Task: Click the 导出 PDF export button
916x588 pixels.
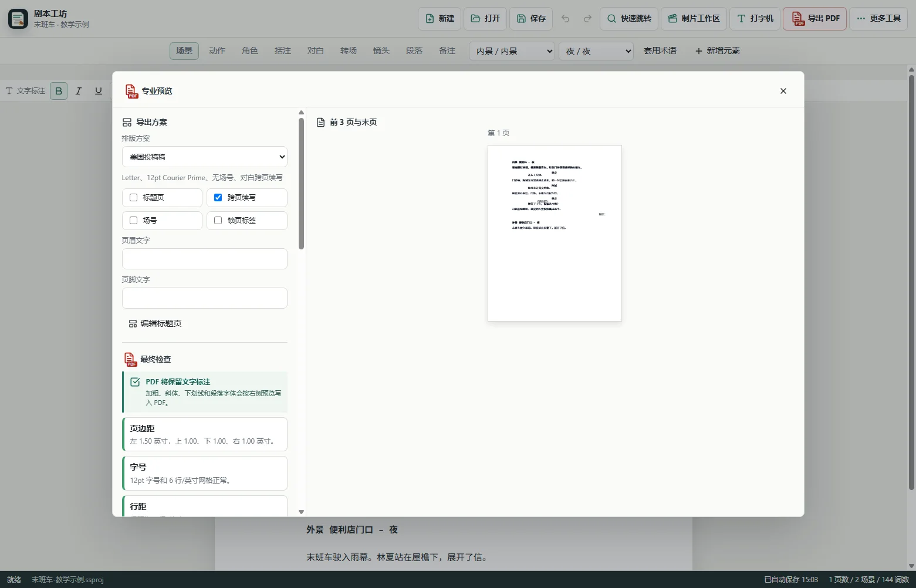Action: 814,19
